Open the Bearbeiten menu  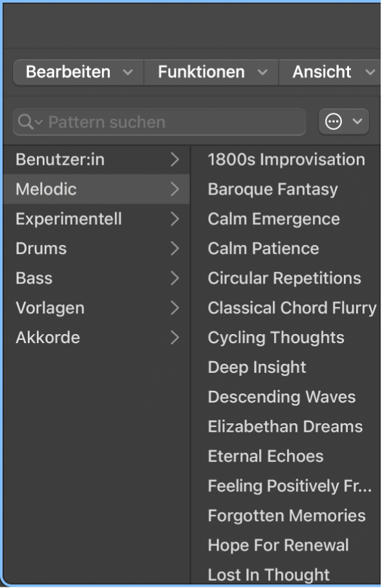coord(70,72)
